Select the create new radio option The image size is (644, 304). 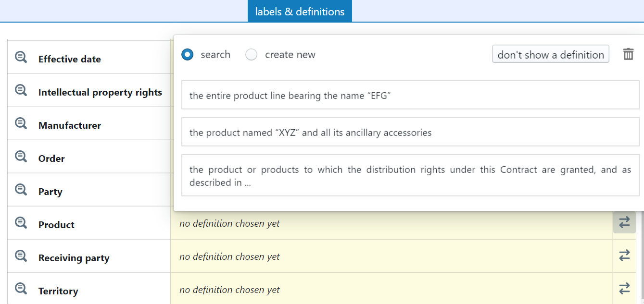[x=251, y=55]
